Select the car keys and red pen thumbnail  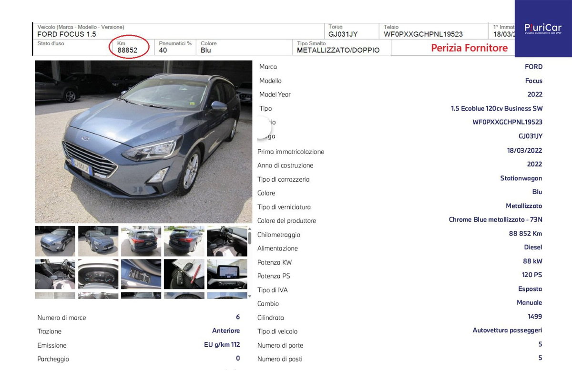pyautogui.click(x=184, y=274)
